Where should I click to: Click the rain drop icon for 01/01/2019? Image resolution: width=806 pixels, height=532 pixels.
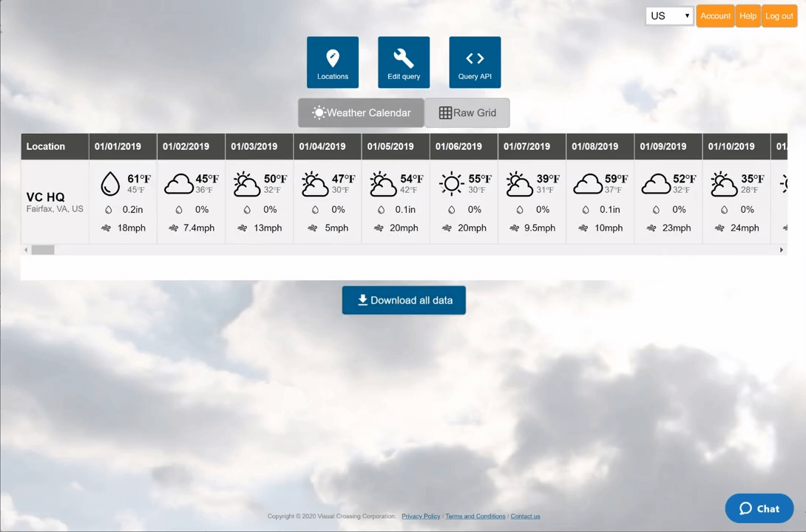[110, 183]
